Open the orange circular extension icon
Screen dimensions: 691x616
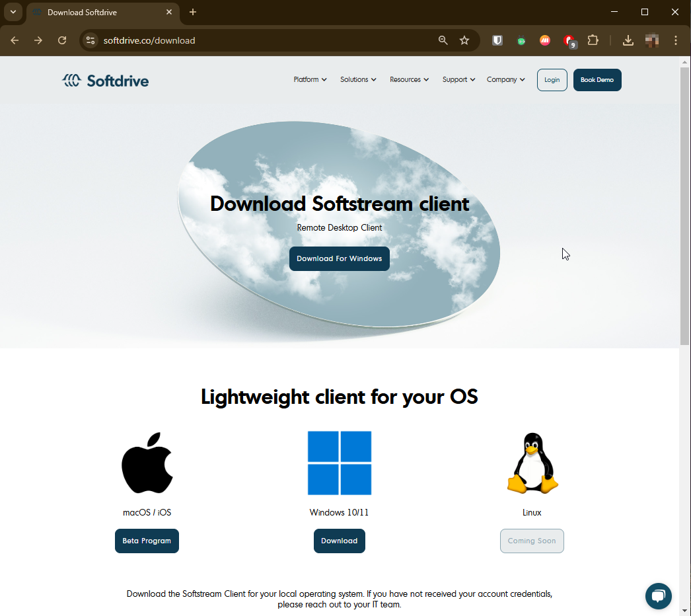coord(545,40)
